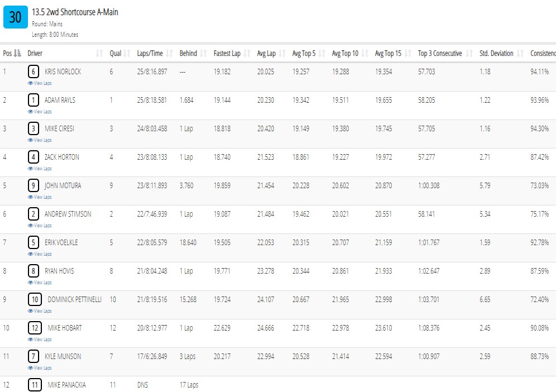556x392 pixels.
Task: Sort by Pos column arrow icon
Action: click(x=17, y=54)
